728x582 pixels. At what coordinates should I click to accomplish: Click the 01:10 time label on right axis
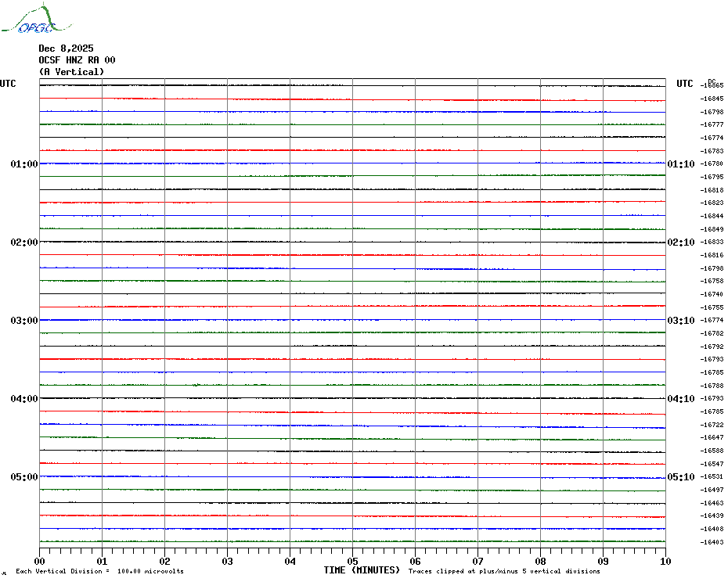[680, 164]
